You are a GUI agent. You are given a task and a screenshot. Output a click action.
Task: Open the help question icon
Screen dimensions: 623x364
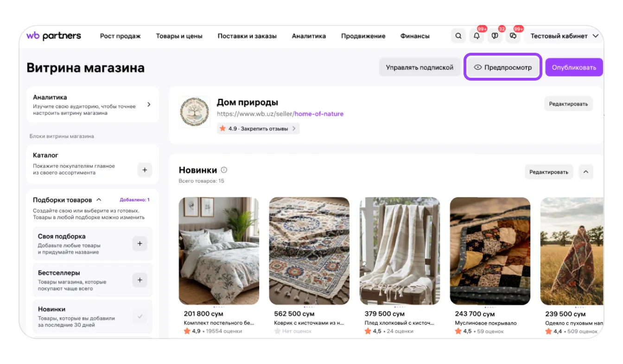coord(495,36)
